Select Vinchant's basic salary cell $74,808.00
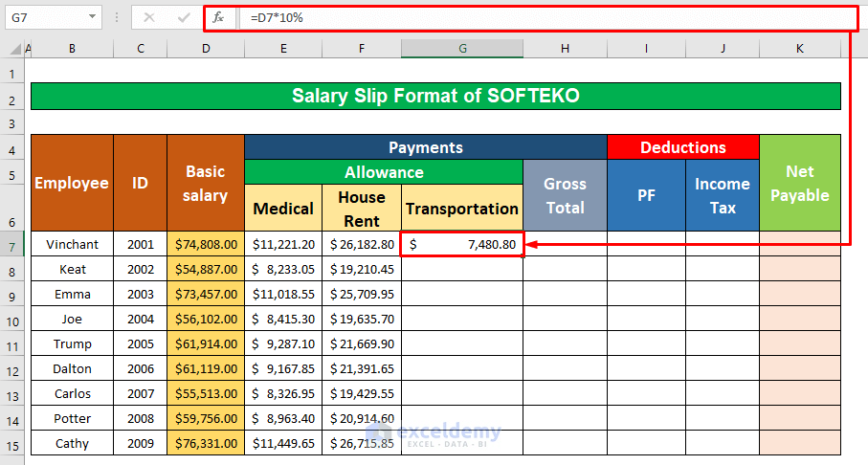This screenshot has width=868, height=465. pos(205,244)
